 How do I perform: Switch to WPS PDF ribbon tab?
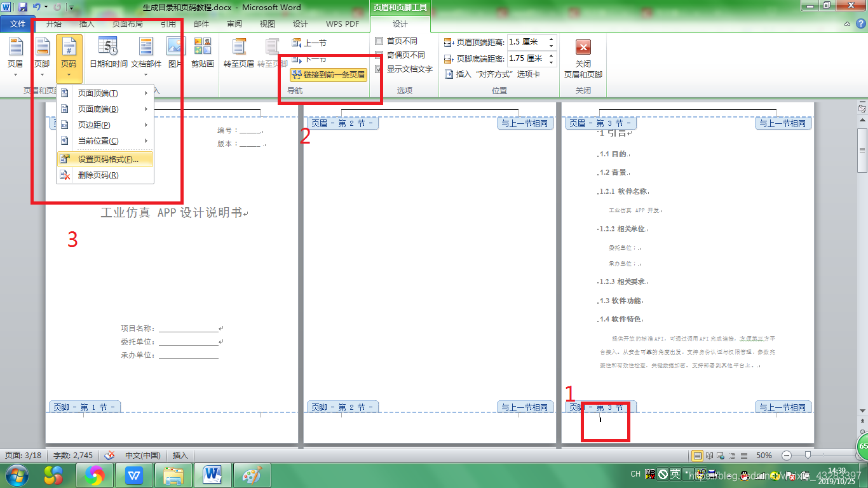point(342,24)
